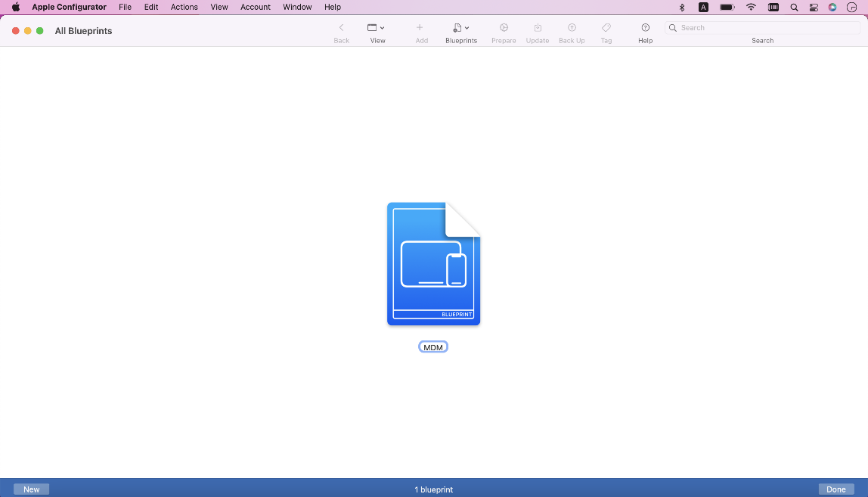The image size is (868, 497).
Task: Open the Actions menu
Action: pos(184,7)
